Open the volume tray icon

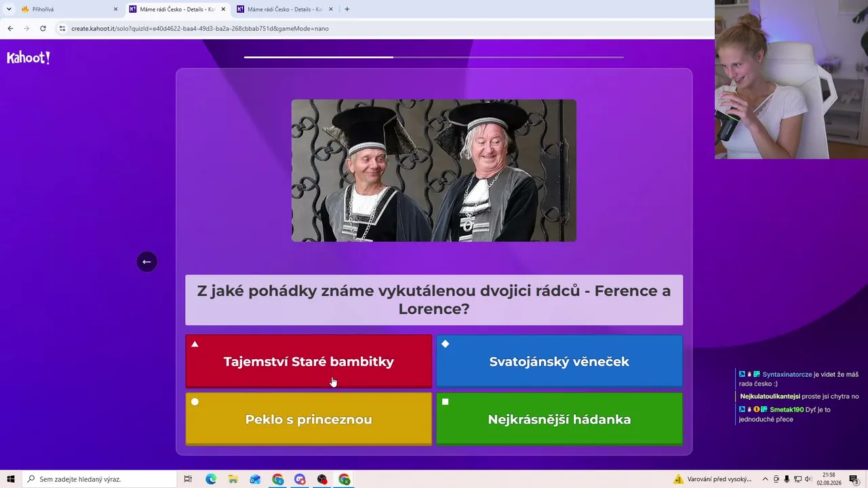[x=808, y=479]
